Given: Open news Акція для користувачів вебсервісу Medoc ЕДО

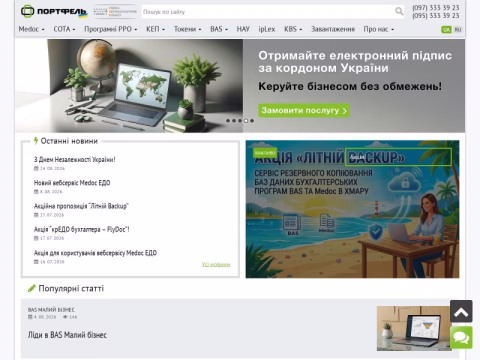Looking at the screenshot, I should [x=95, y=253].
